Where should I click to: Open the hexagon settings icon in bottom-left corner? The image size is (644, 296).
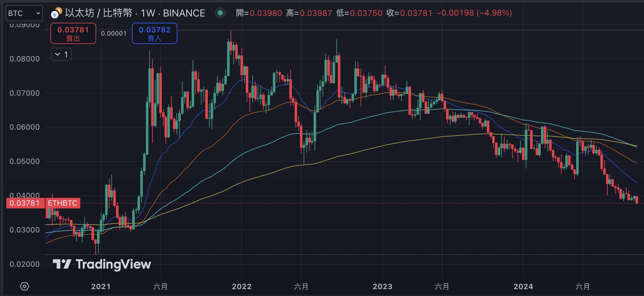25,286
